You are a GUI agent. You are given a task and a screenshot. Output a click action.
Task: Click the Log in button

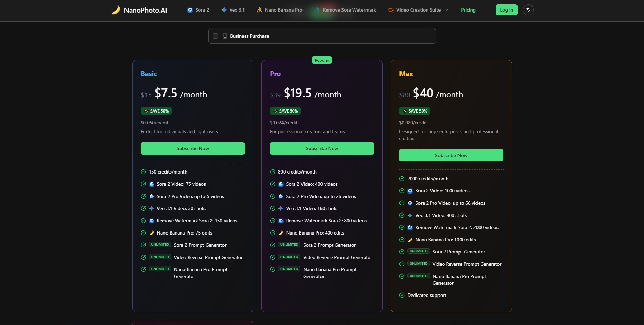[506, 10]
